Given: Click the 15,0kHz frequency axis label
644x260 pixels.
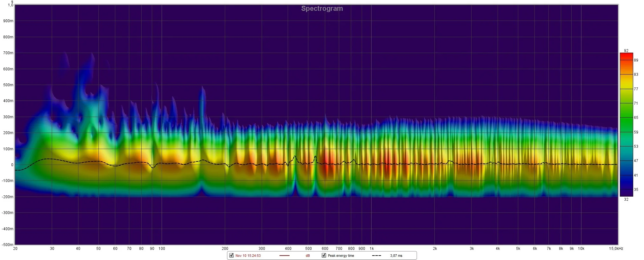Looking at the screenshot, I should (616, 249).
